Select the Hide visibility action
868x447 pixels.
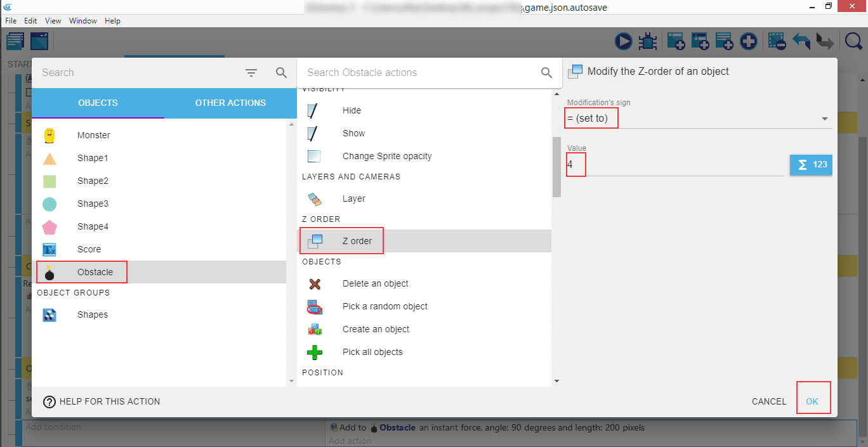pos(352,110)
